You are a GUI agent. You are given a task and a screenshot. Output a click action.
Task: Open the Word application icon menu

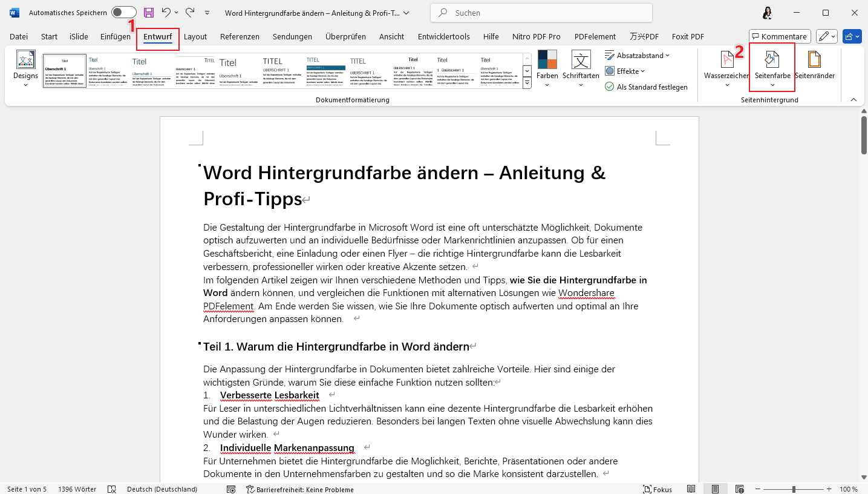coord(14,13)
